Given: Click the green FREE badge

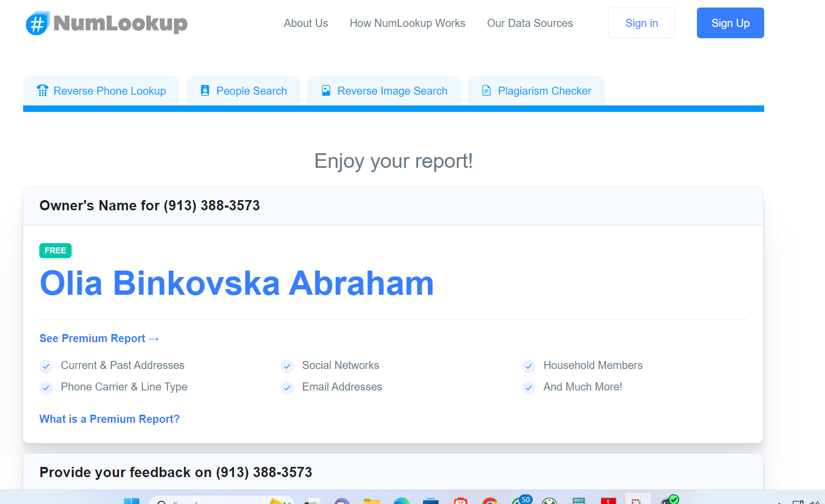Looking at the screenshot, I should [x=55, y=251].
